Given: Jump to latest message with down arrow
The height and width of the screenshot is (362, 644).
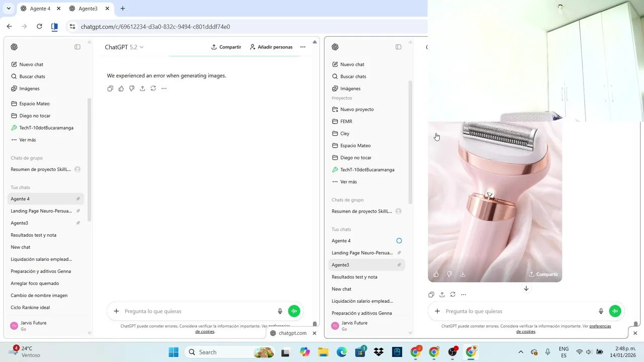Looking at the screenshot, I should [526, 289].
